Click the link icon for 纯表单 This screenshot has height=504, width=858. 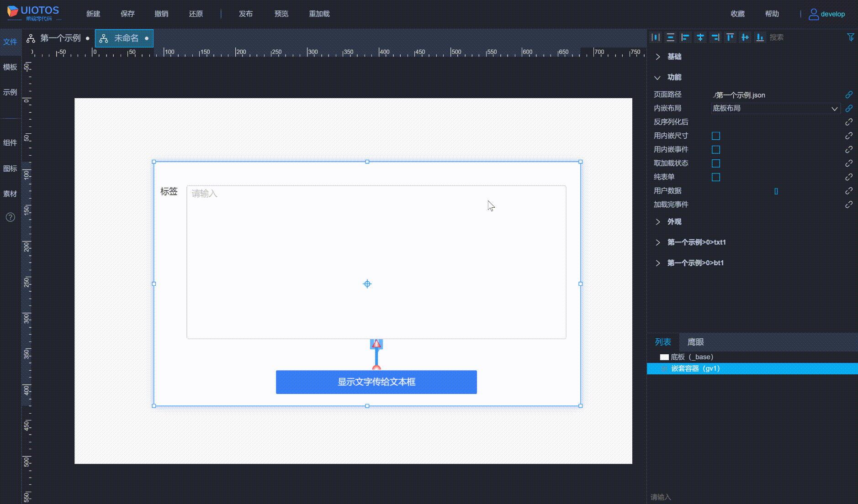(x=849, y=177)
